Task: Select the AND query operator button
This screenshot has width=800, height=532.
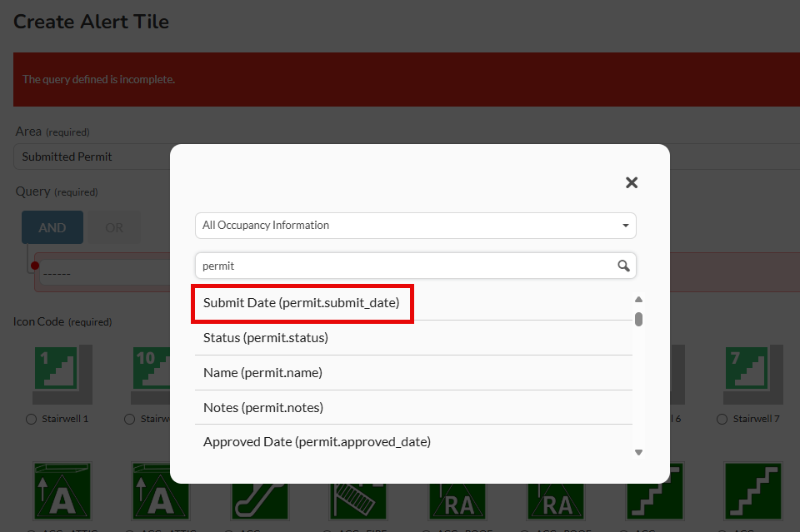Action: pos(52,227)
